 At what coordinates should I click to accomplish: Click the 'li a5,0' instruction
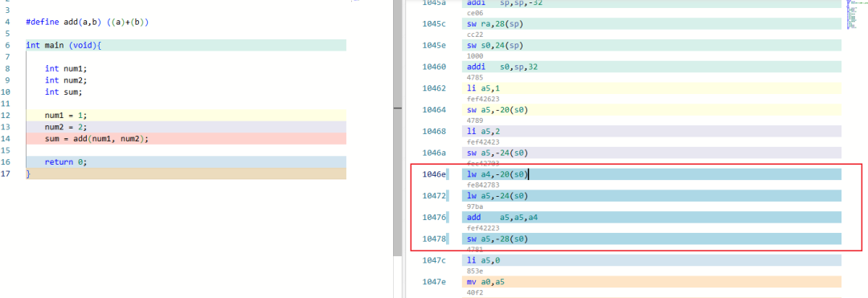(x=652, y=260)
